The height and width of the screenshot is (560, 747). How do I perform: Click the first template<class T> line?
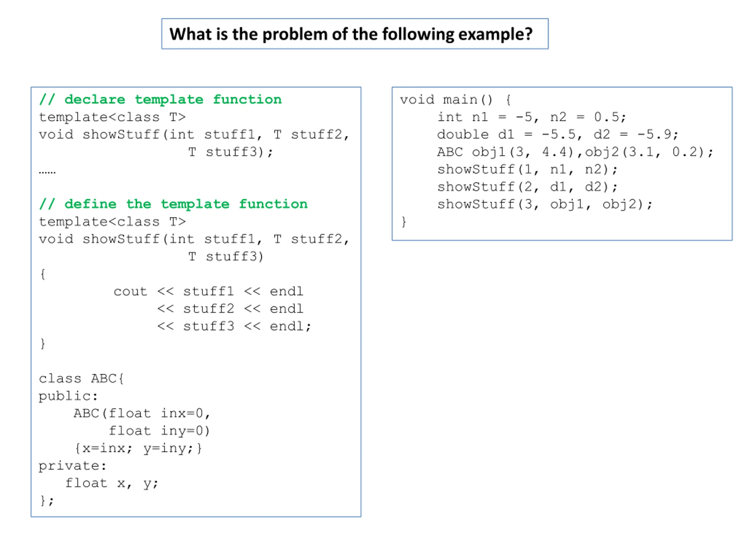click(x=112, y=117)
